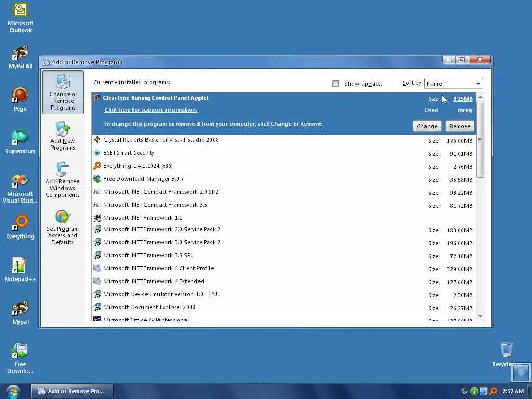Screen dimensions: 532x399
Task: Open the Sort by Name dropdown
Action: (453, 84)
